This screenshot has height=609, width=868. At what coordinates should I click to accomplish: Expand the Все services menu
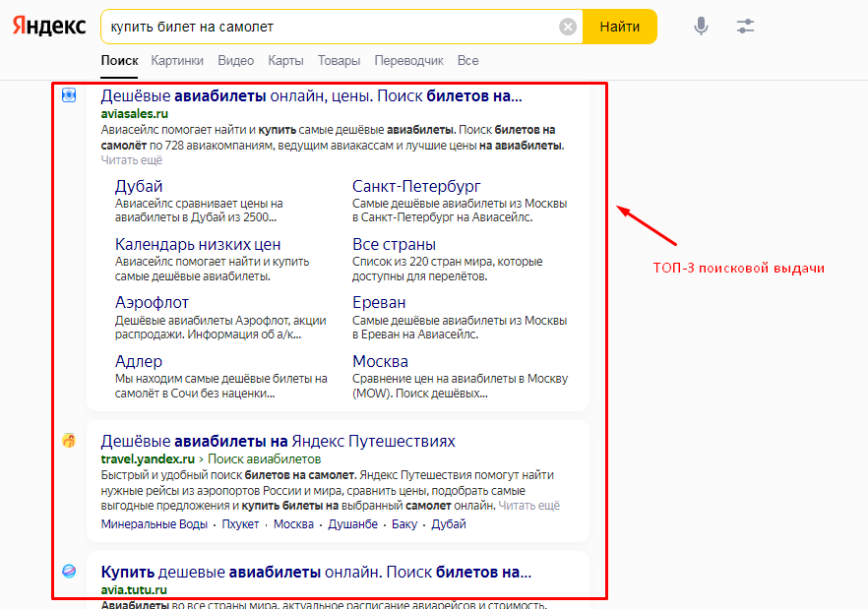467,61
